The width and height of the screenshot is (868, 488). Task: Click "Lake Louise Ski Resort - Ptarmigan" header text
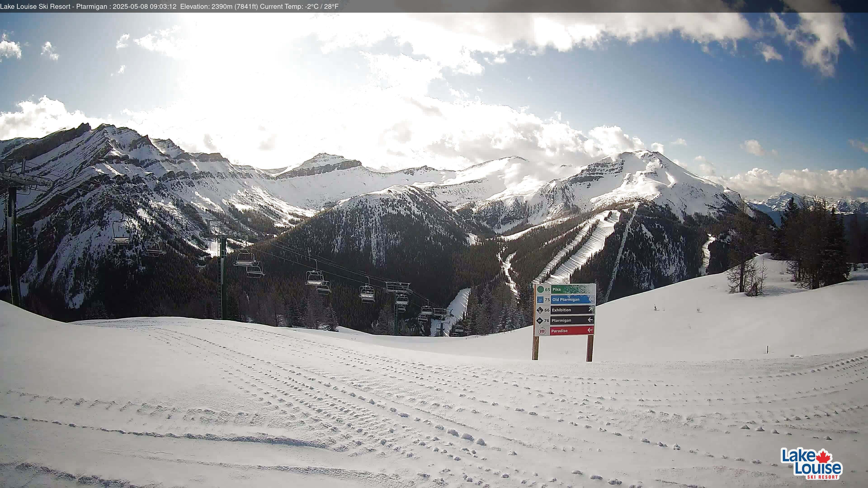[54, 6]
